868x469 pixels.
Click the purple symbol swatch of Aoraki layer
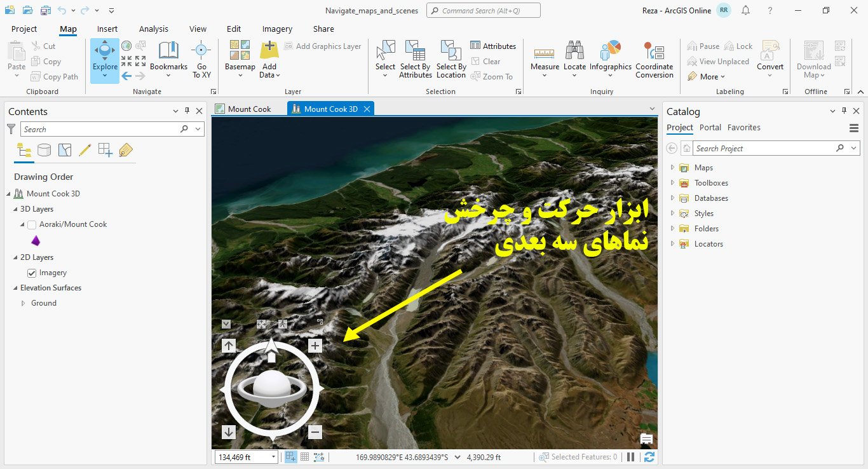coord(36,240)
